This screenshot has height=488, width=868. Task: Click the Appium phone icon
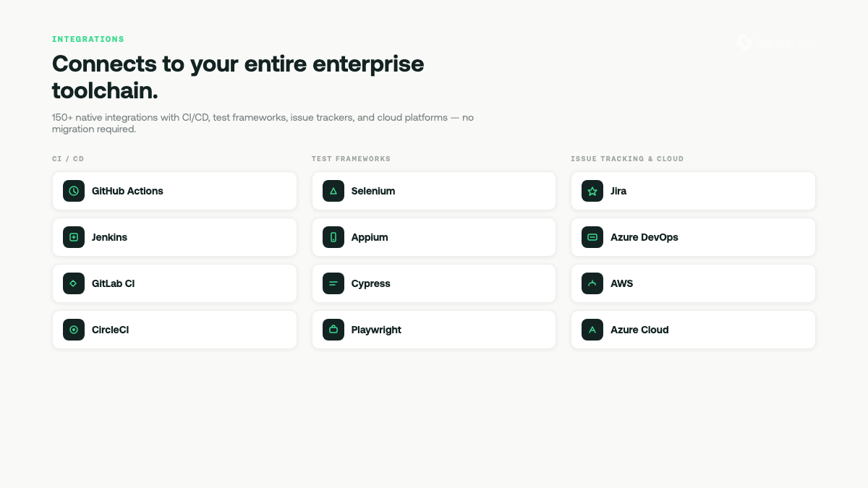(x=333, y=237)
